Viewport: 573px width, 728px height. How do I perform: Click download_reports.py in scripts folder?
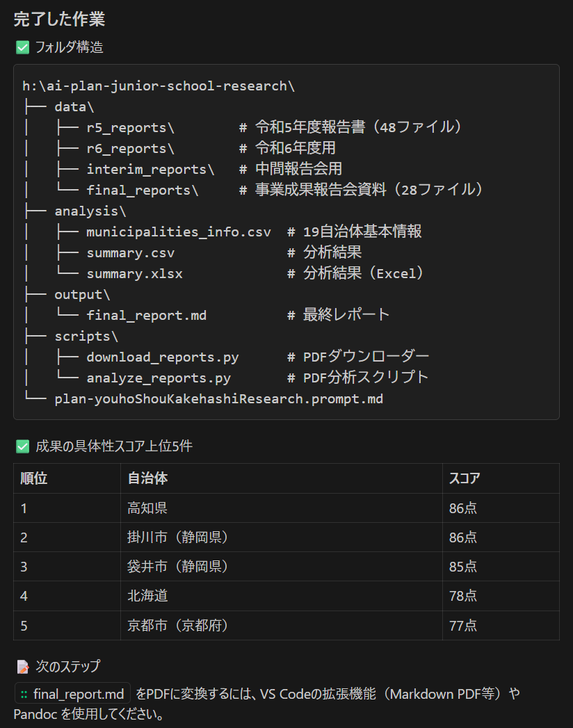coord(162,357)
